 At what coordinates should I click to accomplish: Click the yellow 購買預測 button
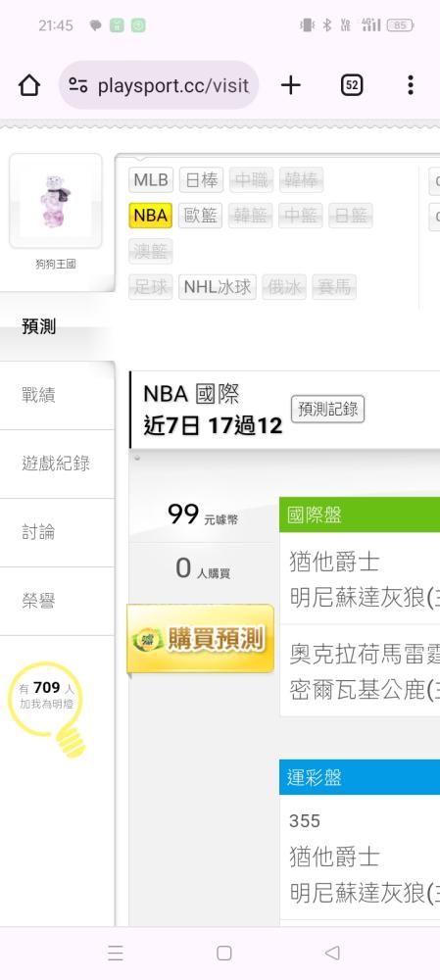(x=201, y=638)
